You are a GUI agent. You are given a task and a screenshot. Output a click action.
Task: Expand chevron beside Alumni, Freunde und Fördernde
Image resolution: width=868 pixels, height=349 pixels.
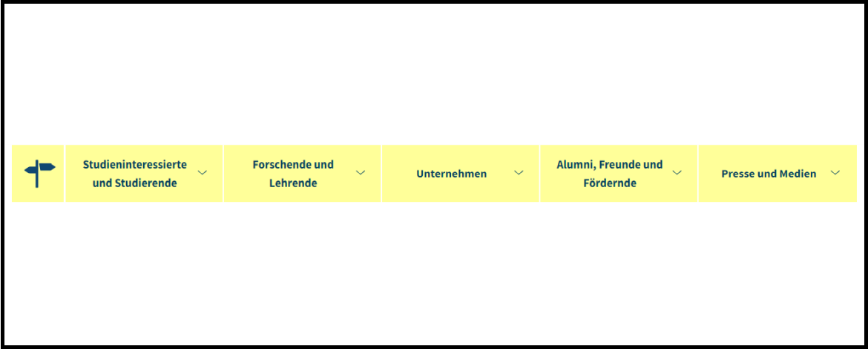coord(677,173)
